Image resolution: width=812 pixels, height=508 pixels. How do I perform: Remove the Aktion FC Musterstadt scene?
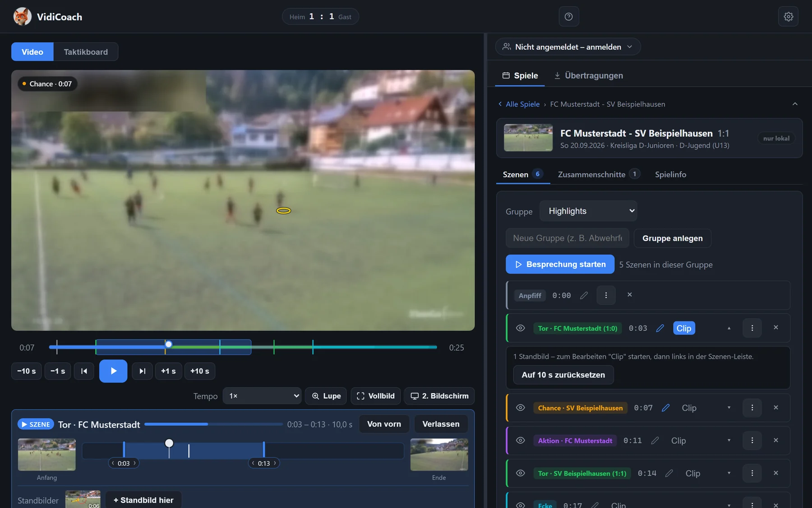click(x=775, y=440)
